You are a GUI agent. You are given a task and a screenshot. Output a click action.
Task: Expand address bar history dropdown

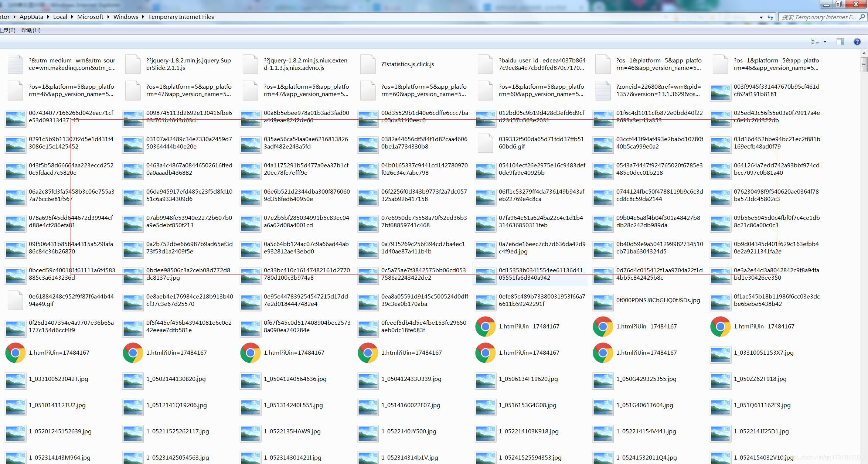coord(761,17)
